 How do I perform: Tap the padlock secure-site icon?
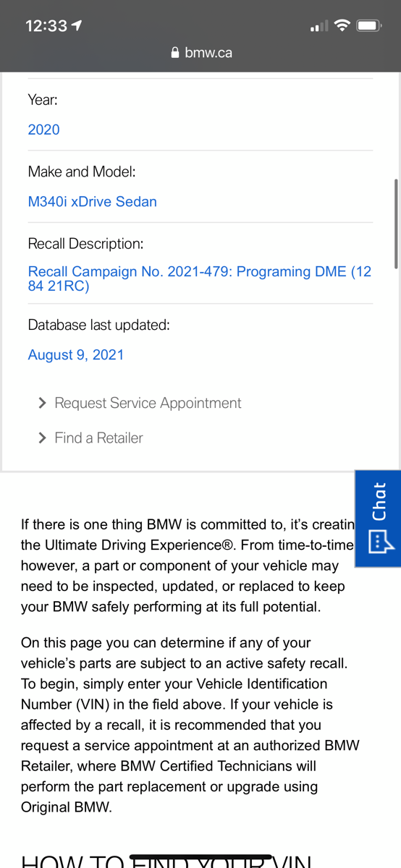(x=174, y=53)
